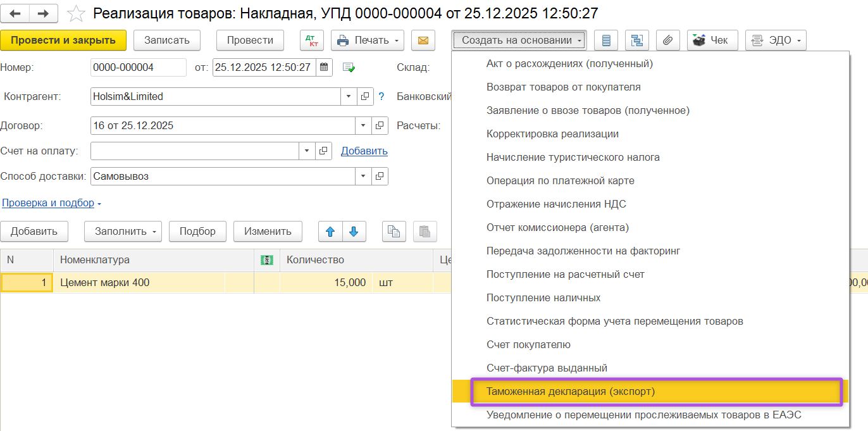Star the document as favorite
Image resolution: width=868 pixels, height=431 pixels.
[x=76, y=13]
